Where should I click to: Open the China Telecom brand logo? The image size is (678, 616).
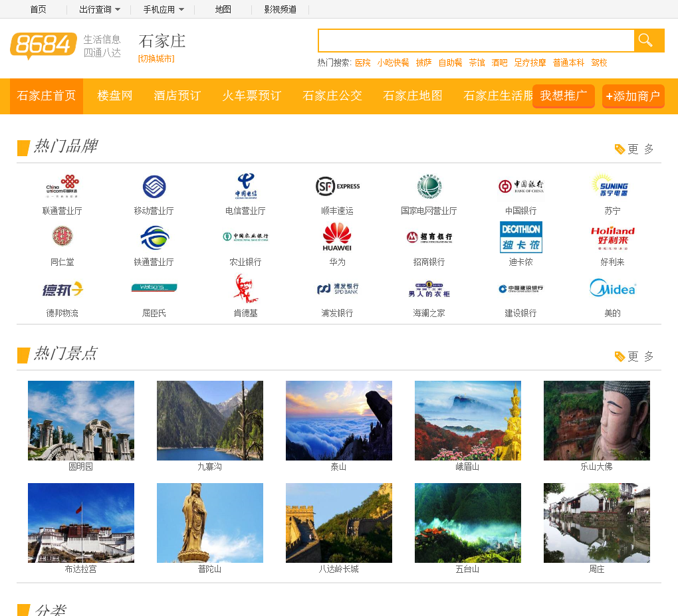tap(245, 186)
